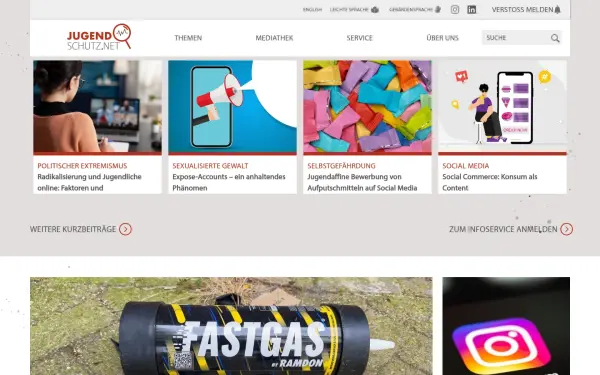
Task: Open Leichte Sprache version
Action: [x=354, y=10]
